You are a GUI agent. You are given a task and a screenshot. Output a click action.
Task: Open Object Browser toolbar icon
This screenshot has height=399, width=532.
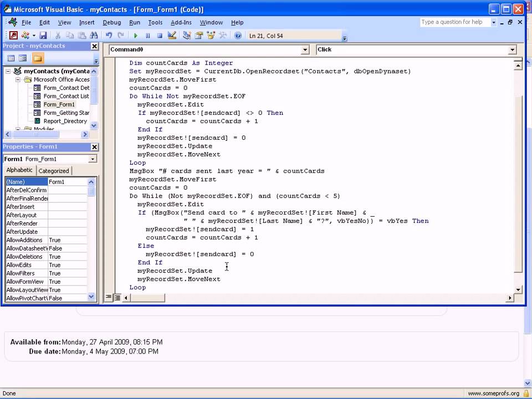pos(211,35)
